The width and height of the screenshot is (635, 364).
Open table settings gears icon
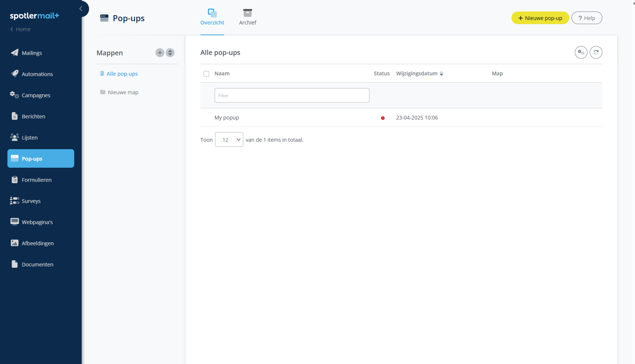pos(581,52)
